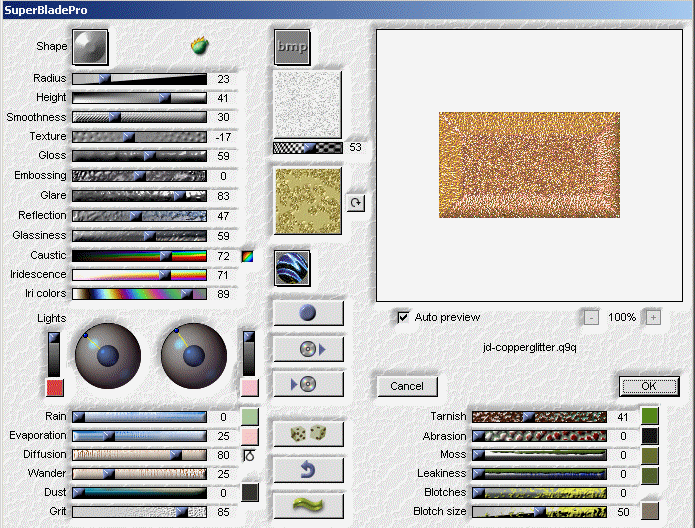The image size is (695, 528).
Task: Click the OK button
Action: [649, 386]
